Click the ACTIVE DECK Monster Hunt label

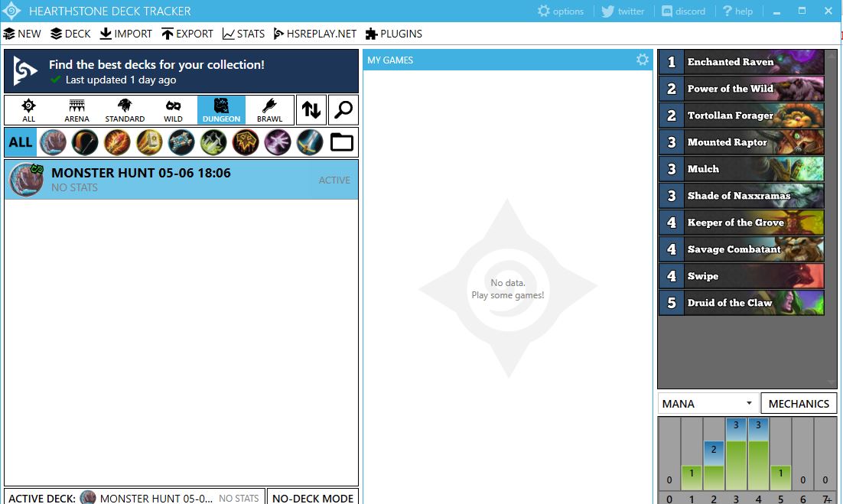click(x=134, y=498)
